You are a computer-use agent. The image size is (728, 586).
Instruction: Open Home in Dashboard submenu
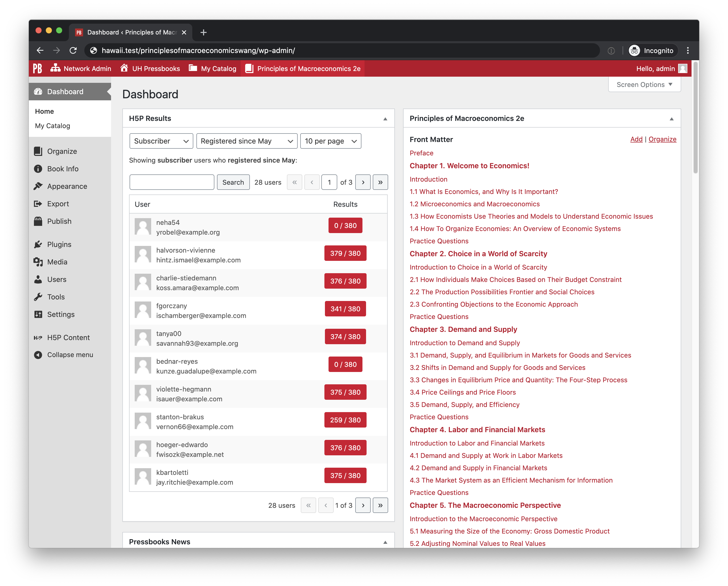point(44,111)
